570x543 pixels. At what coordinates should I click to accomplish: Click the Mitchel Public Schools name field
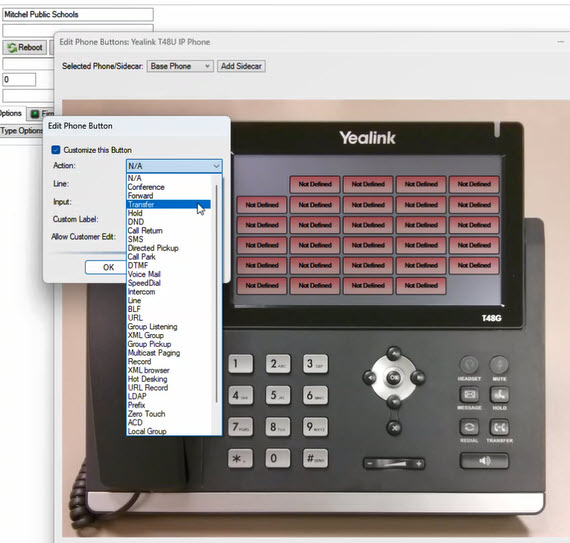[x=78, y=15]
